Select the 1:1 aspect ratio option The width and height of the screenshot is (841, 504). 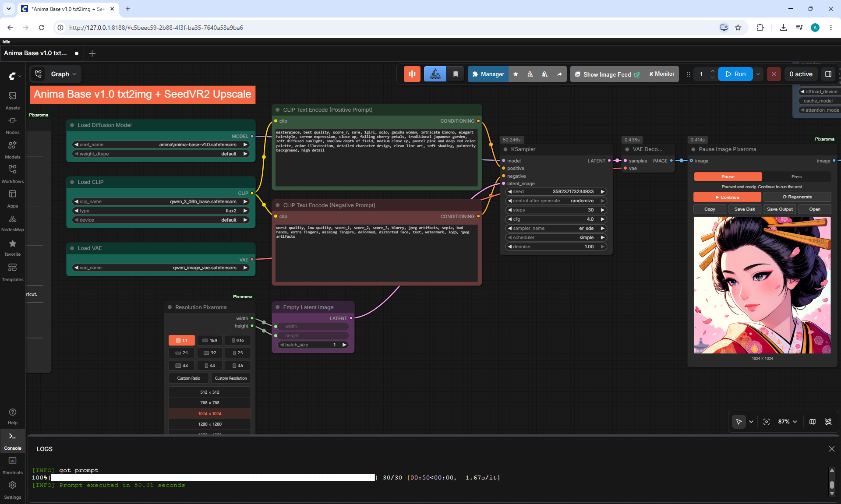click(x=182, y=340)
